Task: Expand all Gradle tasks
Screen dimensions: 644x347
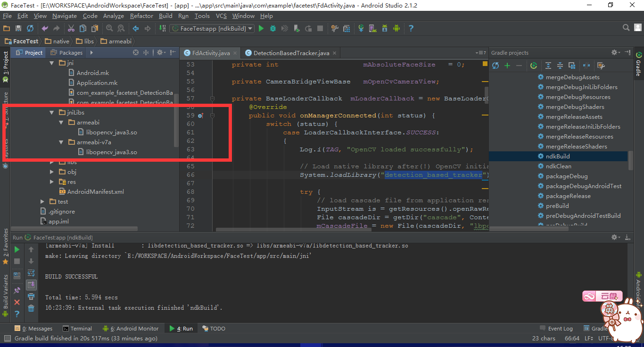Action: (x=548, y=66)
